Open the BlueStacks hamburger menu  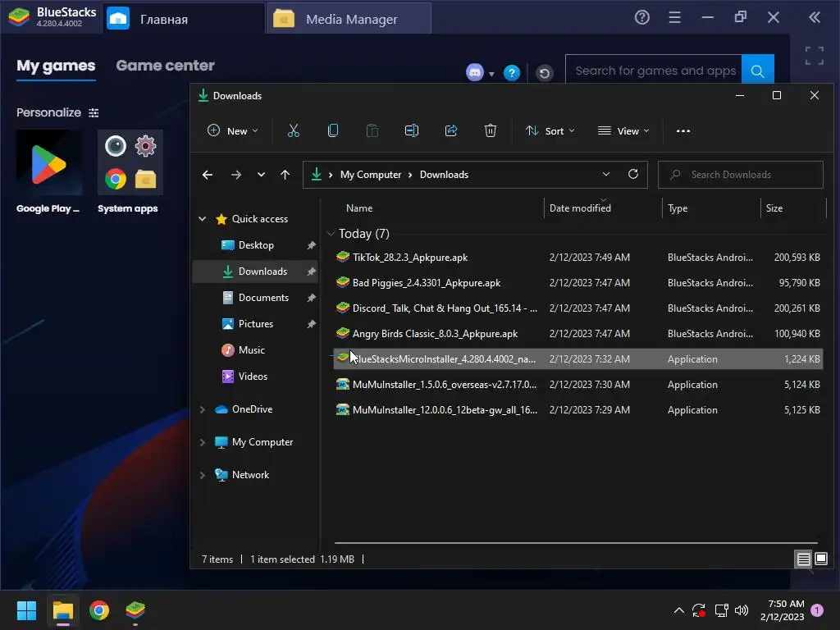674,18
